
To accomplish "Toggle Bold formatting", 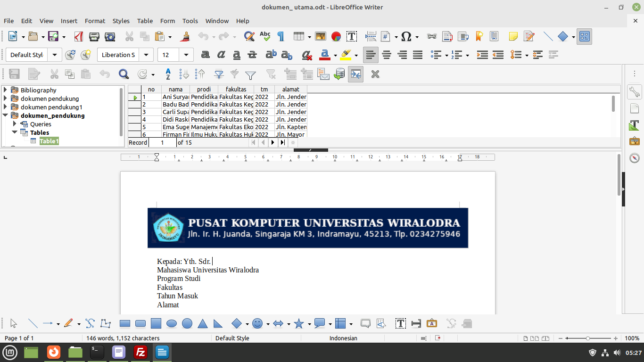I will coord(205,55).
